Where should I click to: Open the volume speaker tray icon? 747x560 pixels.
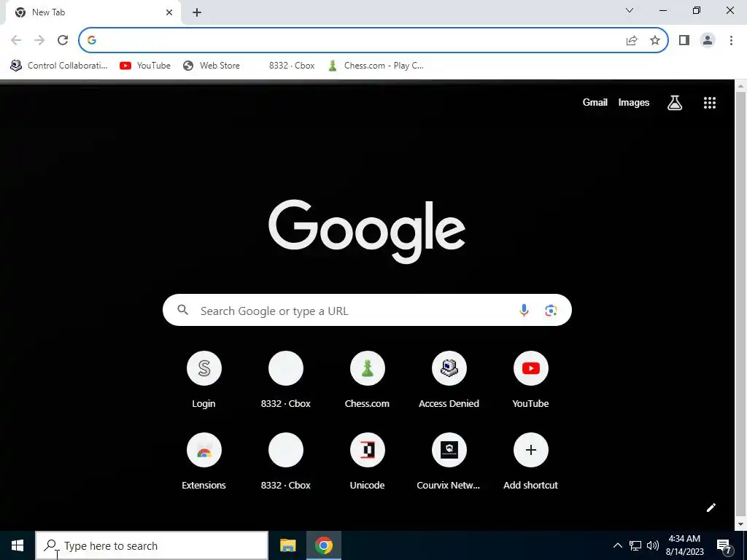pos(653,545)
